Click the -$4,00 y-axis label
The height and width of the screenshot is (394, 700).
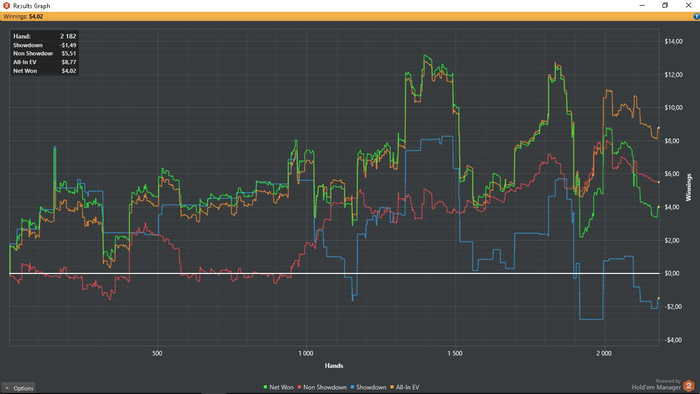click(673, 340)
